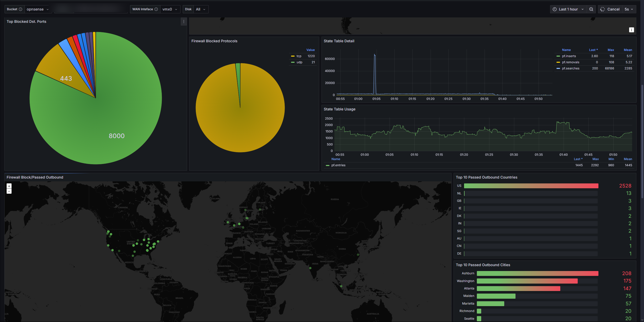Click the 2528 value for US
Viewport: 644px width, 322px height.
[625, 186]
